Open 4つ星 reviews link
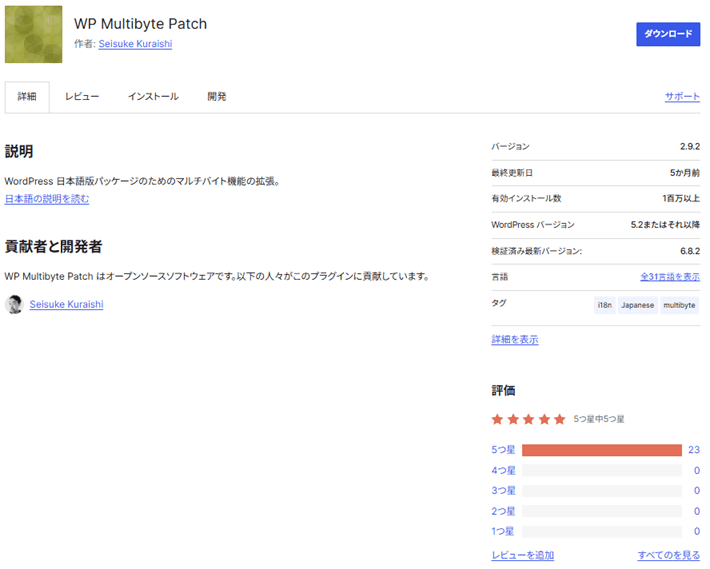Viewport: 710px width, 569px height. pyautogui.click(x=504, y=471)
